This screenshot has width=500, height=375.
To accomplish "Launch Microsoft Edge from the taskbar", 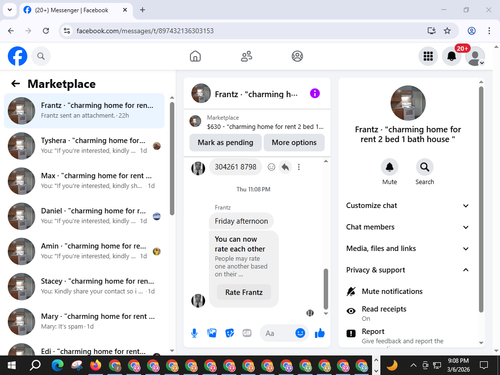I will (x=58, y=365).
